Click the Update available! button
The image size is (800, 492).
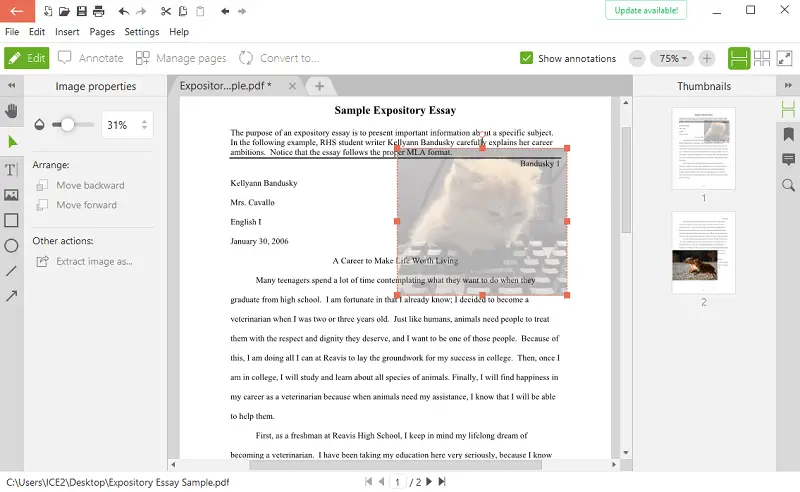tap(646, 10)
